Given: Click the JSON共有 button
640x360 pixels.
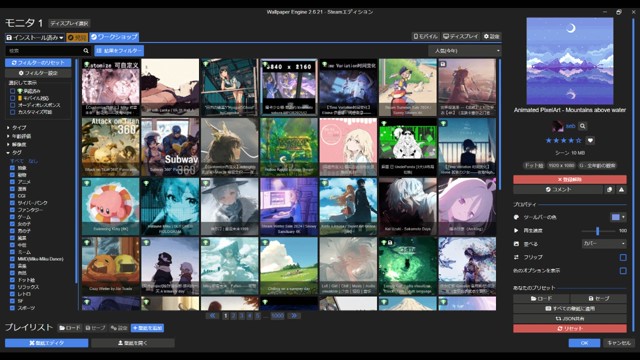Looking at the screenshot, I should click(570, 318).
